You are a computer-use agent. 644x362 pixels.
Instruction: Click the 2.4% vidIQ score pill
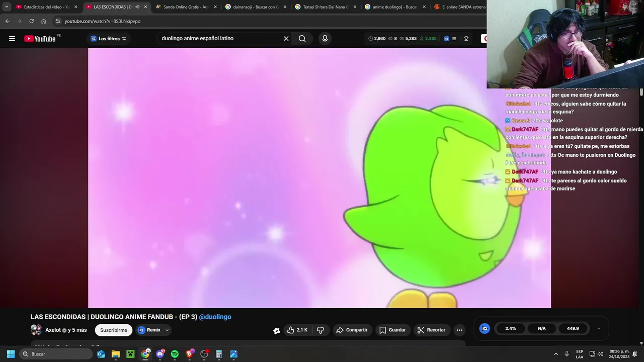(511, 328)
